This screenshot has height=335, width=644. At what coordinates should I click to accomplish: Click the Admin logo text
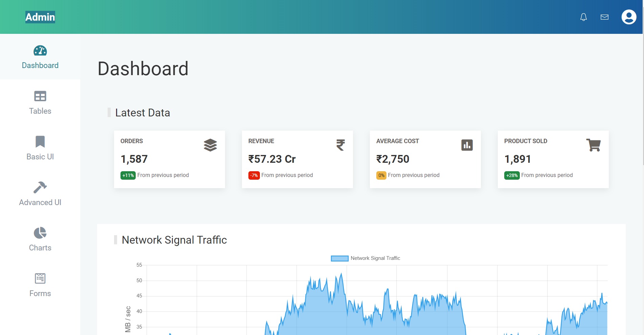coord(40,17)
